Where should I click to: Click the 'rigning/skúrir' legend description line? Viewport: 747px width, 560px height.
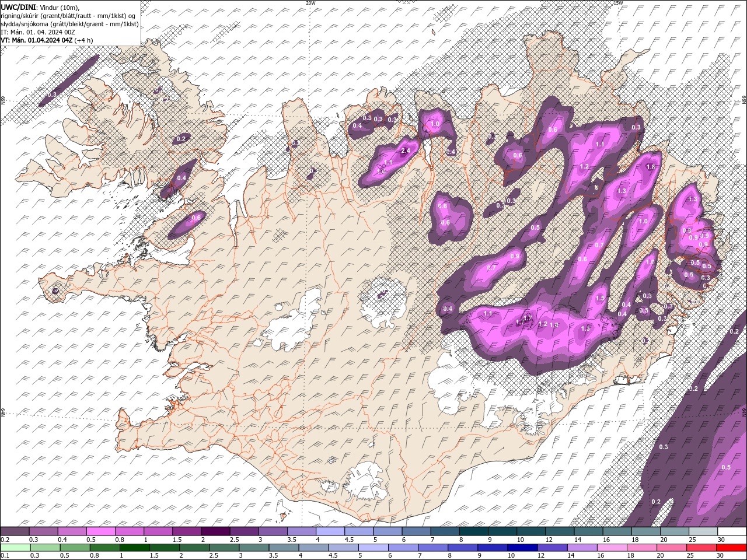tap(68, 16)
